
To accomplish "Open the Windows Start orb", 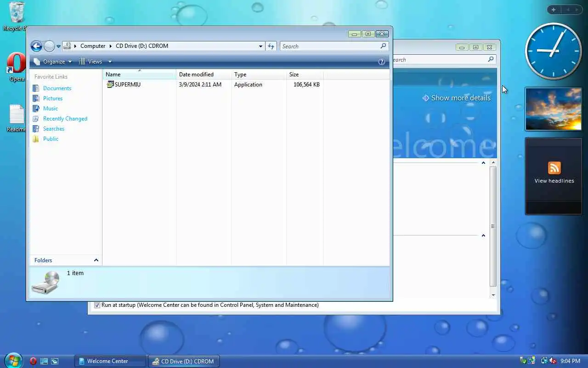I will (12, 360).
